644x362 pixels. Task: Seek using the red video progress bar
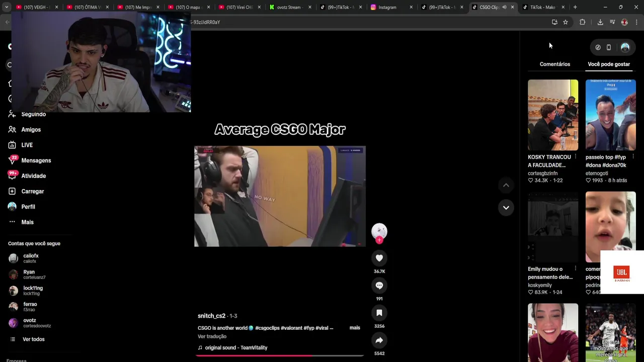[x=280, y=355]
